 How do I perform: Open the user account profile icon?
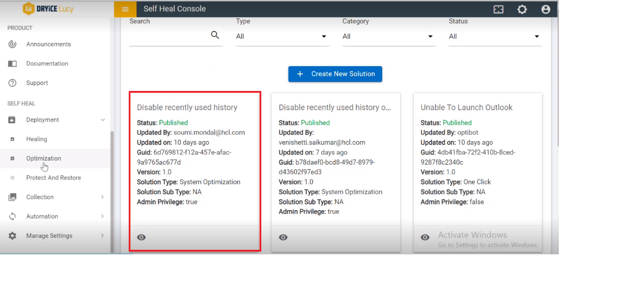tap(546, 9)
